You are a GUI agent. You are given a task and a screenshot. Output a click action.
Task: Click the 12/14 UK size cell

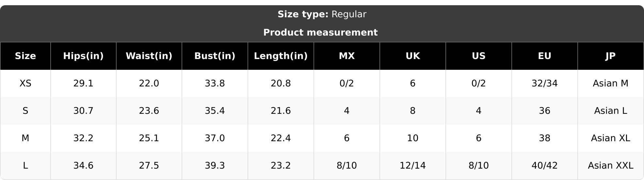413,166
